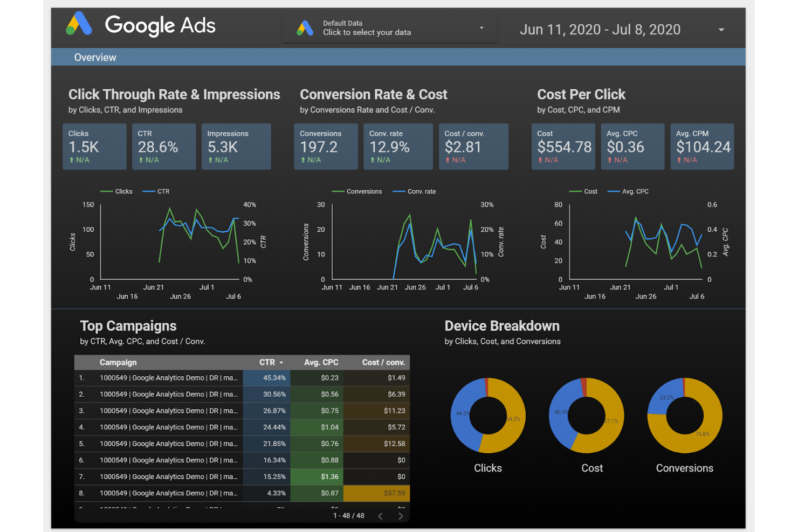The image size is (798, 532).
Task: Click the Impressions scorecard 5.3K
Action: pos(236,147)
